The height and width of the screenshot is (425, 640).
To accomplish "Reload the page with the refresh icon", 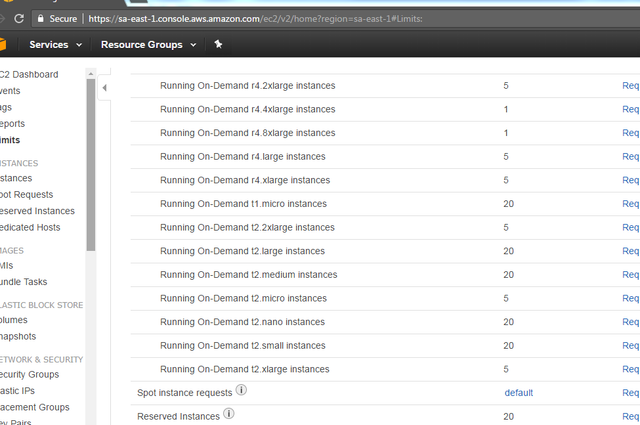I will pos(19,18).
